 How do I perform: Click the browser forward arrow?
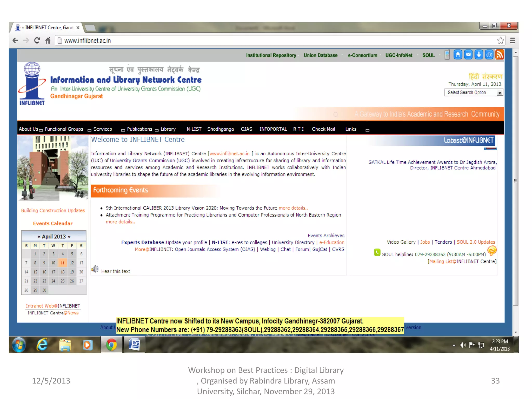[26, 41]
